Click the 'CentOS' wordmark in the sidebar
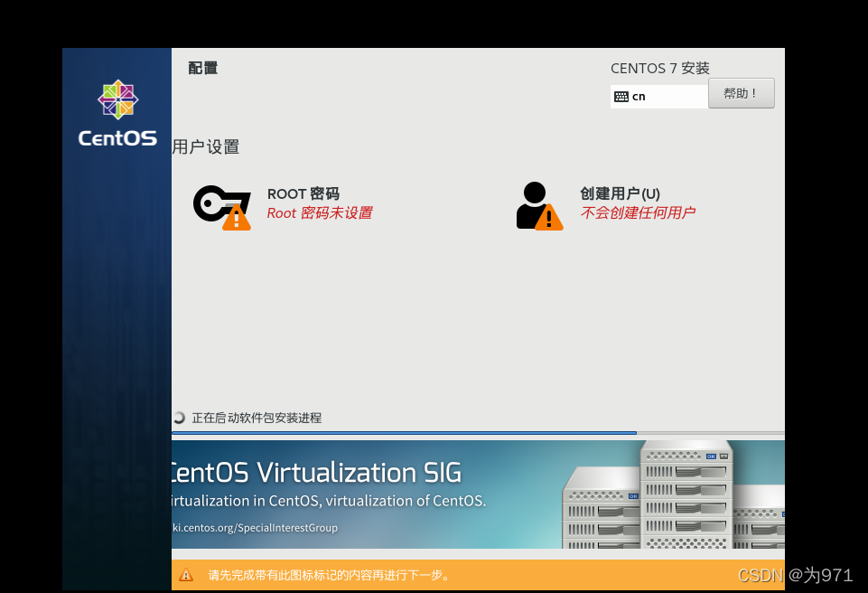The width and height of the screenshot is (868, 593). point(117,138)
